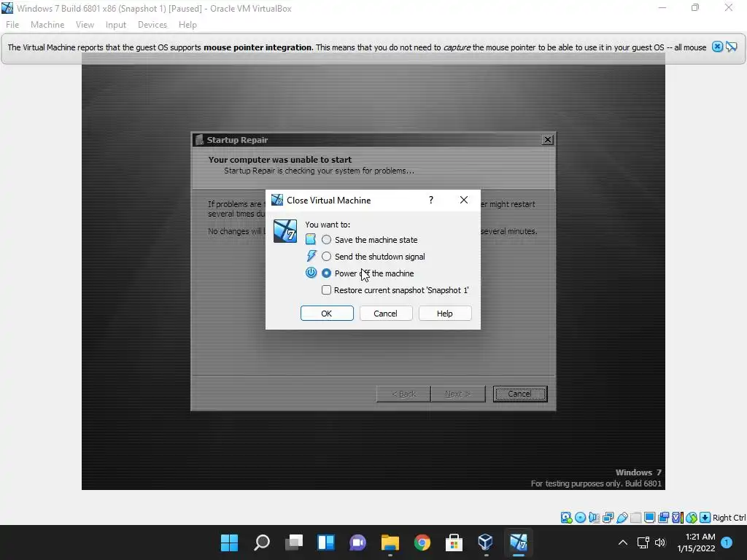Click the save-state disk icon in dialog
Image resolution: width=747 pixels, height=560 pixels.
(x=311, y=239)
